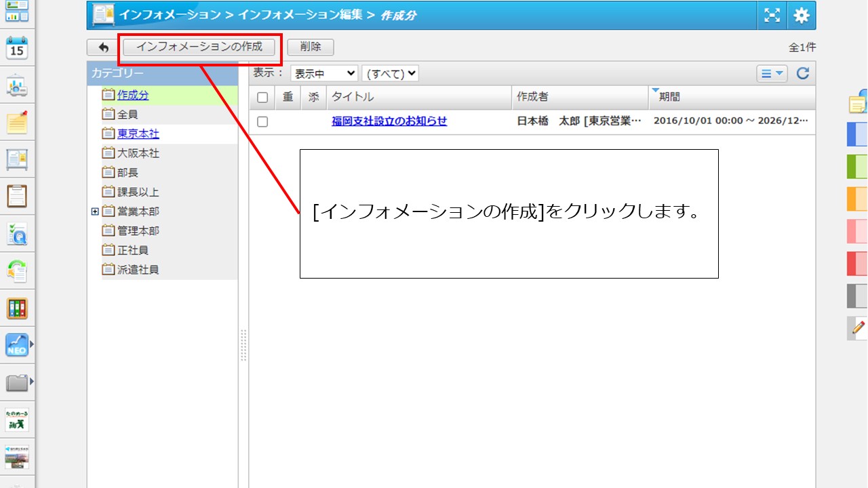The width and height of the screenshot is (868, 488).
Task: Open the banner thumbnail below the たのめーる icon
Action: tap(17, 457)
